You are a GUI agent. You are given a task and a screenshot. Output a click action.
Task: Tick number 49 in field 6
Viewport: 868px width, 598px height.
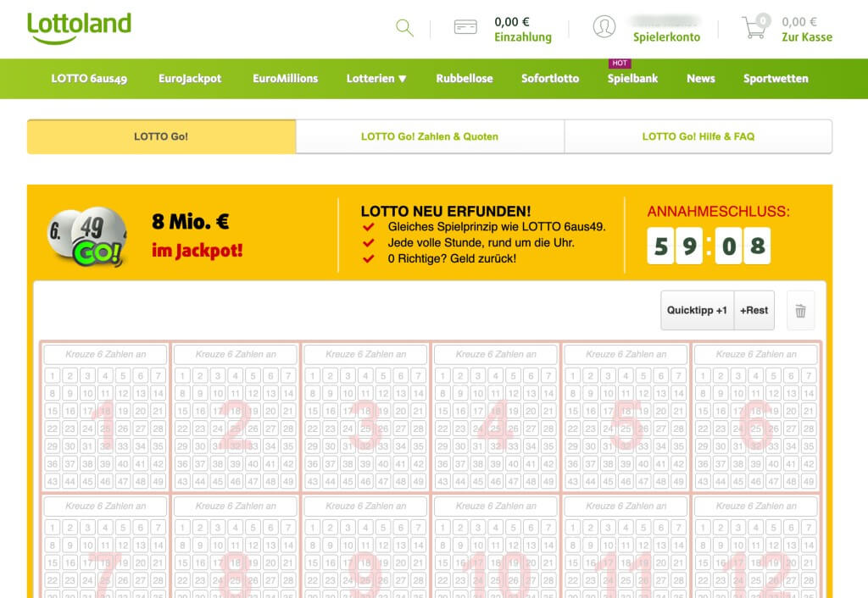(x=809, y=481)
